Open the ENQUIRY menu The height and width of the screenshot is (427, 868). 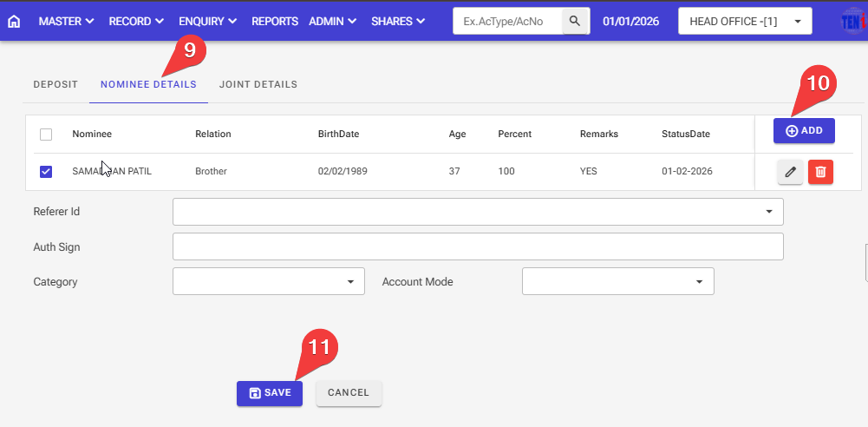(x=209, y=21)
